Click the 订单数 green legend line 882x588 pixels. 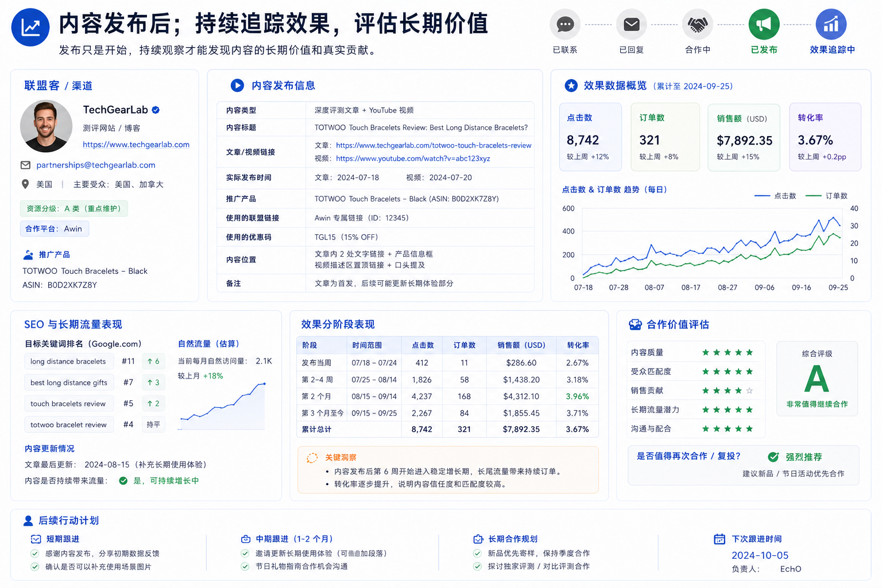click(x=813, y=196)
